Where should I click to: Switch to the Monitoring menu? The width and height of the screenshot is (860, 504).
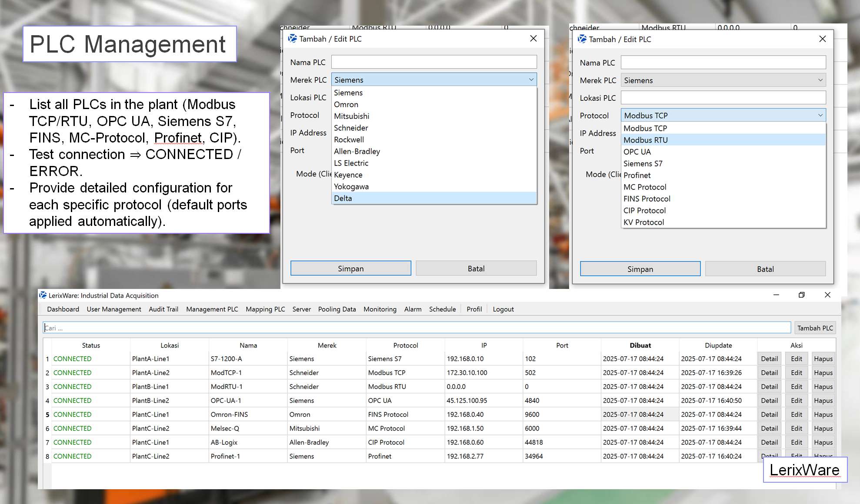[x=380, y=309]
